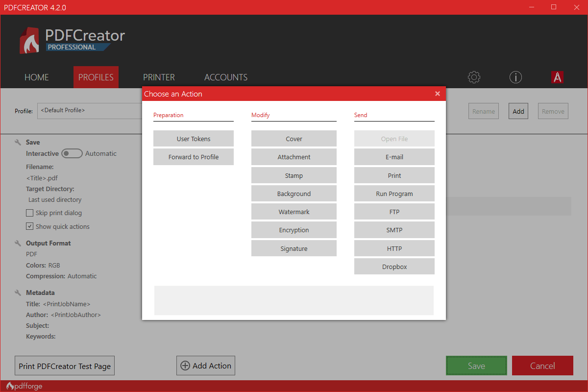Click the Add Action button
Image resolution: width=588 pixels, height=392 pixels.
206,366
